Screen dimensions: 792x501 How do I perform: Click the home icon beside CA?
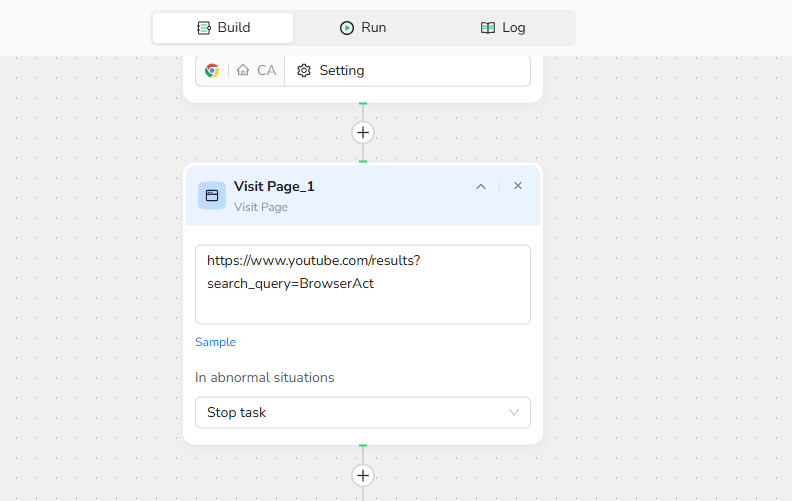click(x=243, y=71)
